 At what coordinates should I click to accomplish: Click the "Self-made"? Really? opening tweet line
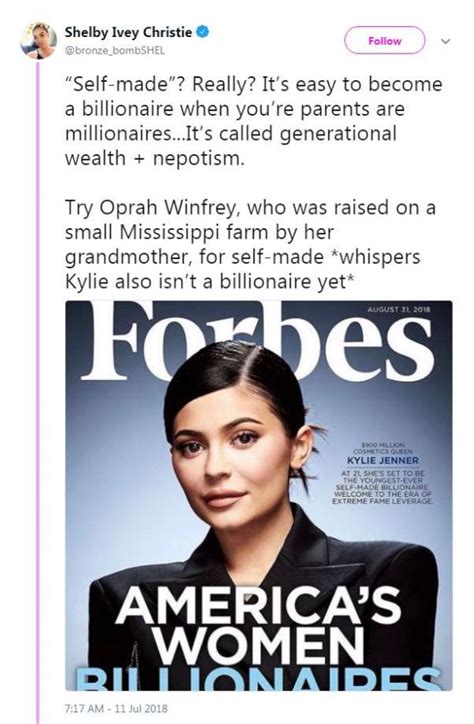click(253, 84)
